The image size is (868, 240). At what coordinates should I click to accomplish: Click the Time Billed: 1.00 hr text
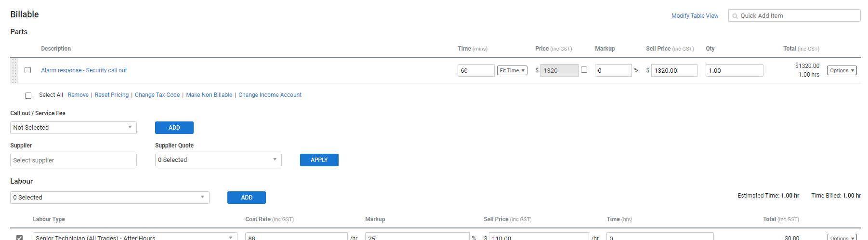(x=836, y=196)
